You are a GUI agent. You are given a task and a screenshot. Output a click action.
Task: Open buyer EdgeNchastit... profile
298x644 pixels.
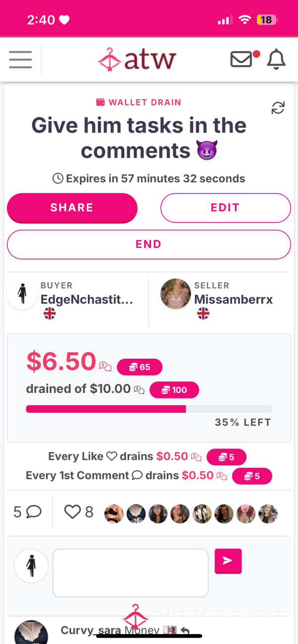[x=86, y=299]
